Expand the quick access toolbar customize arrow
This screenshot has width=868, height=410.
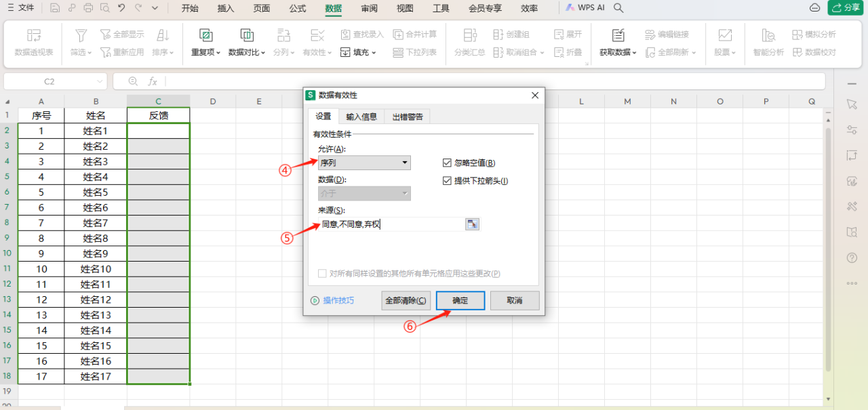pyautogui.click(x=155, y=8)
